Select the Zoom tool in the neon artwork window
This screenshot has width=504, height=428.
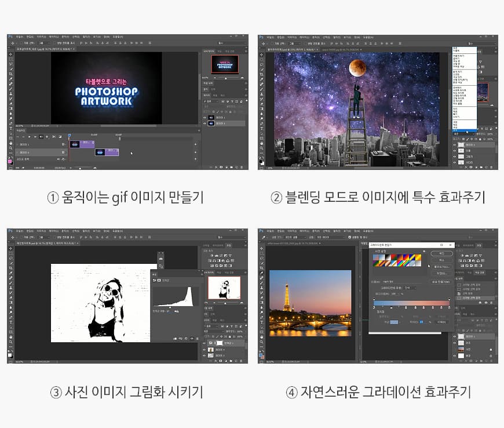tap(10, 148)
